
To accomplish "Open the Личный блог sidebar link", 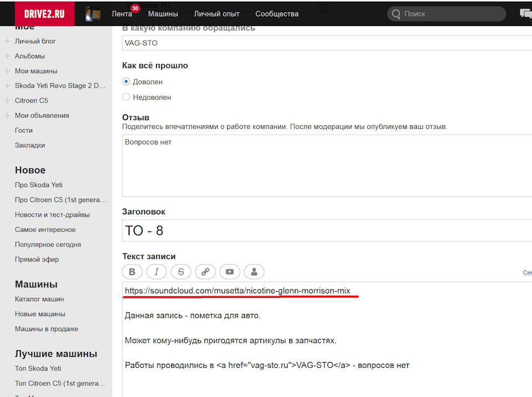I will [35, 41].
